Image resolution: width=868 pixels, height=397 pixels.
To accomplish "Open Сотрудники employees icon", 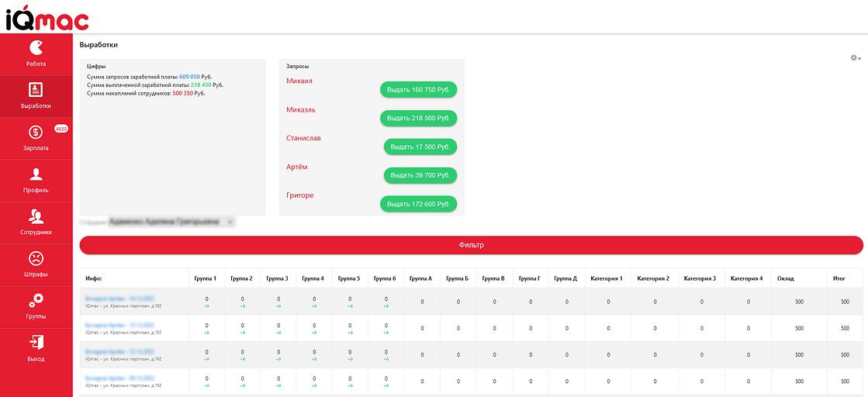I will [x=36, y=216].
